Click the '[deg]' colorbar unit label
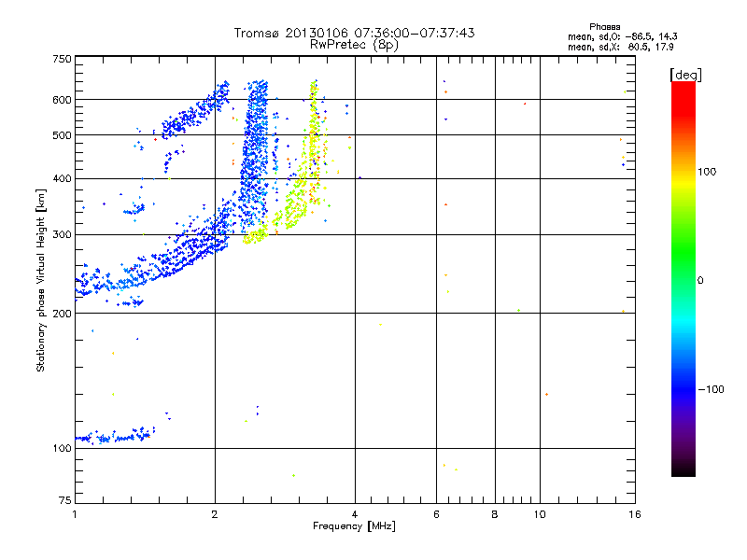 tap(685, 75)
